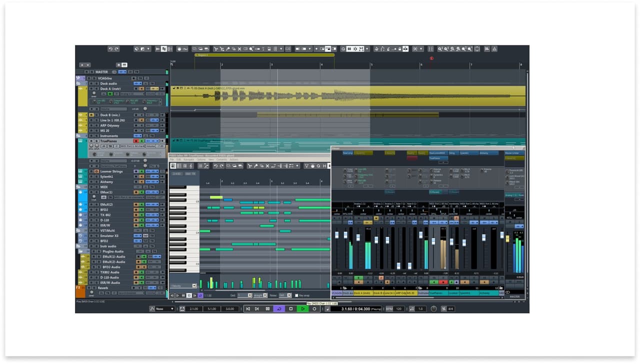Click the BPM value field showing 120
Image resolution: width=640 pixels, height=364 pixels.
pos(398,309)
